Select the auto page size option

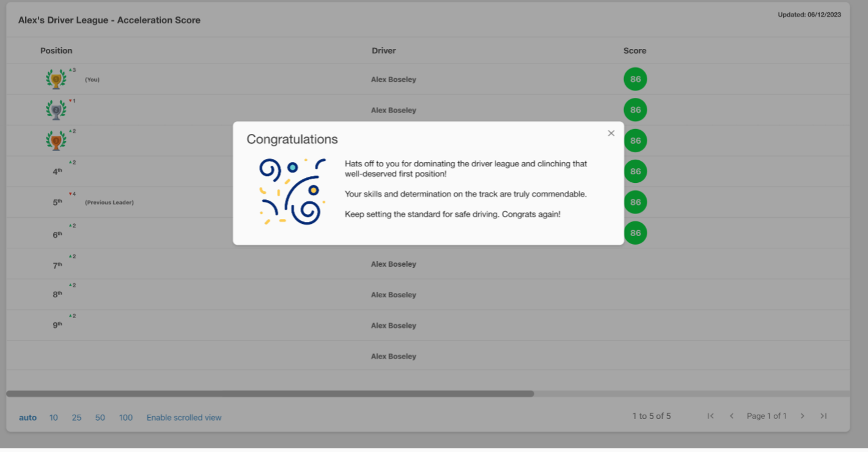28,417
